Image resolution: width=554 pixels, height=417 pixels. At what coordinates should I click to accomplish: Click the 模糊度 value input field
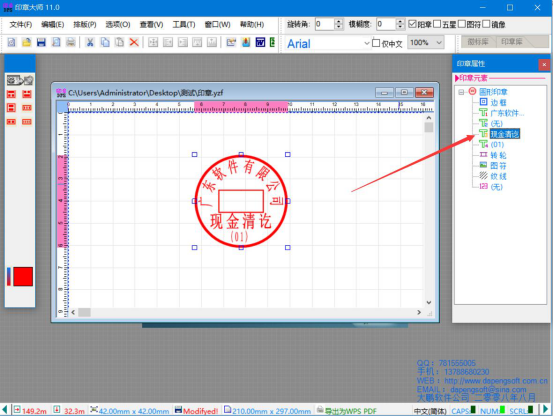point(386,24)
